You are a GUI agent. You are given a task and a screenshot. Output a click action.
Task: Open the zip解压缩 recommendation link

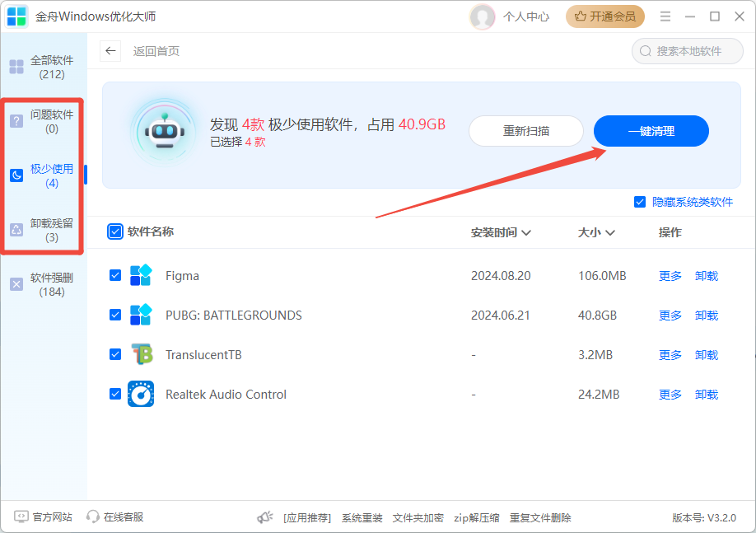point(476,518)
